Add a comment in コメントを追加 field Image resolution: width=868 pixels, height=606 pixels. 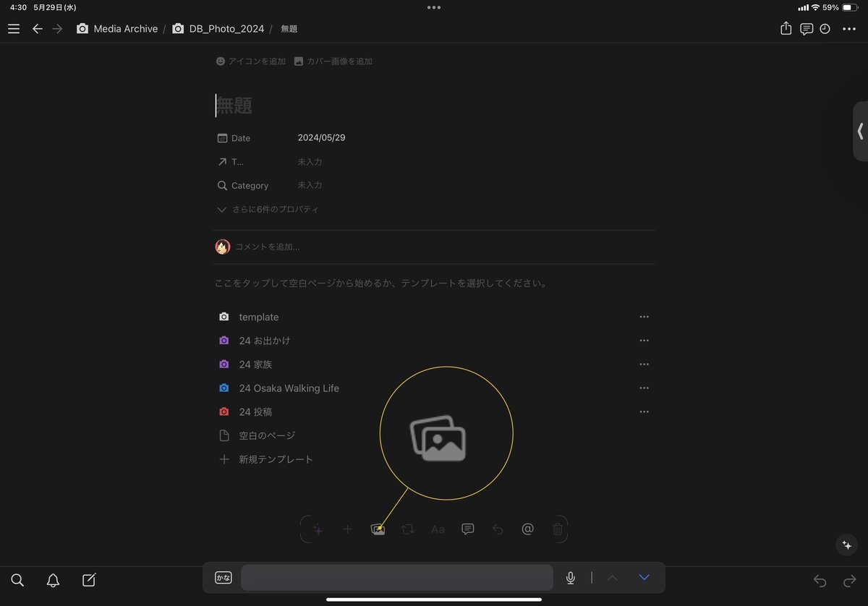pyautogui.click(x=268, y=247)
